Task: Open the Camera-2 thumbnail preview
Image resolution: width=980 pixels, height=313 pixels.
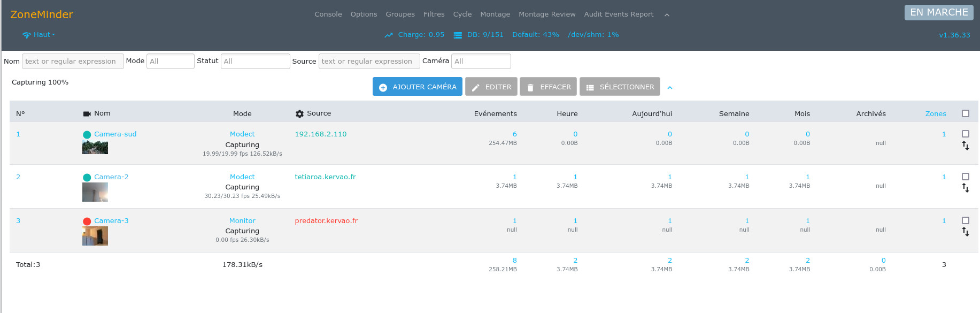Action: point(95,192)
